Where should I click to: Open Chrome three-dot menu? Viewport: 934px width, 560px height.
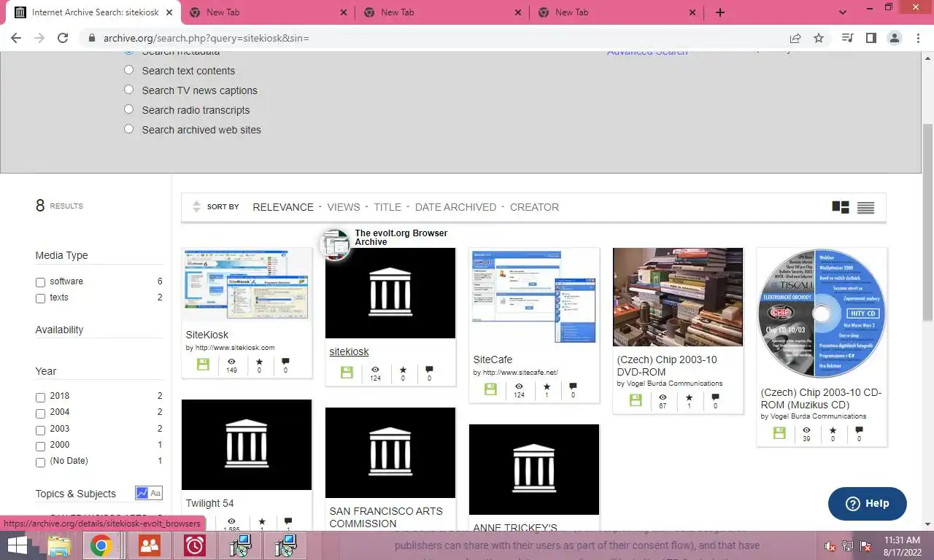click(x=916, y=38)
